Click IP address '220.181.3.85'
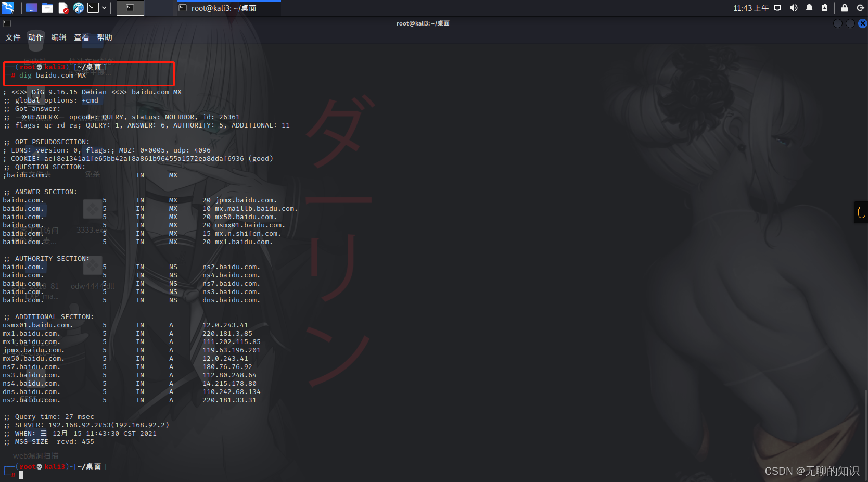 (x=227, y=334)
